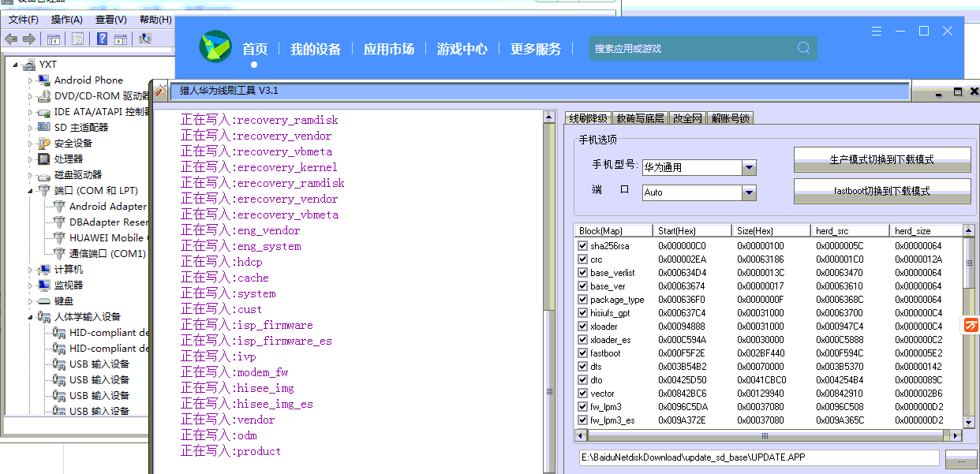Click the SD host adapter icon
980x474 pixels.
(x=44, y=127)
